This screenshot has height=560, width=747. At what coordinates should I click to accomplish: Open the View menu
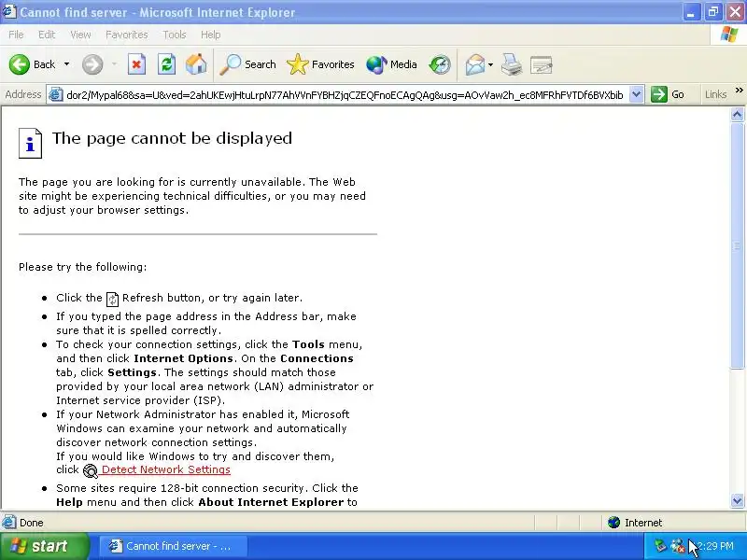tap(80, 35)
